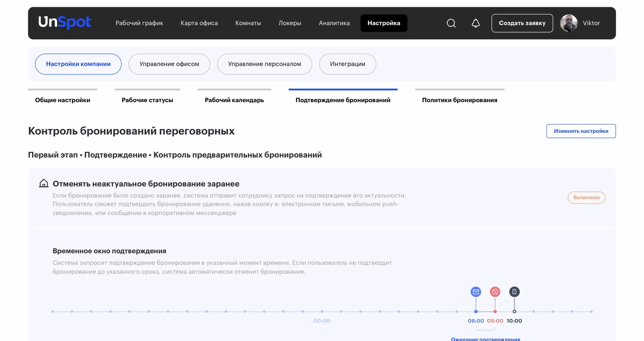This screenshot has width=644, height=341.
Task: Select Настройки компании pill
Action: (x=78, y=64)
